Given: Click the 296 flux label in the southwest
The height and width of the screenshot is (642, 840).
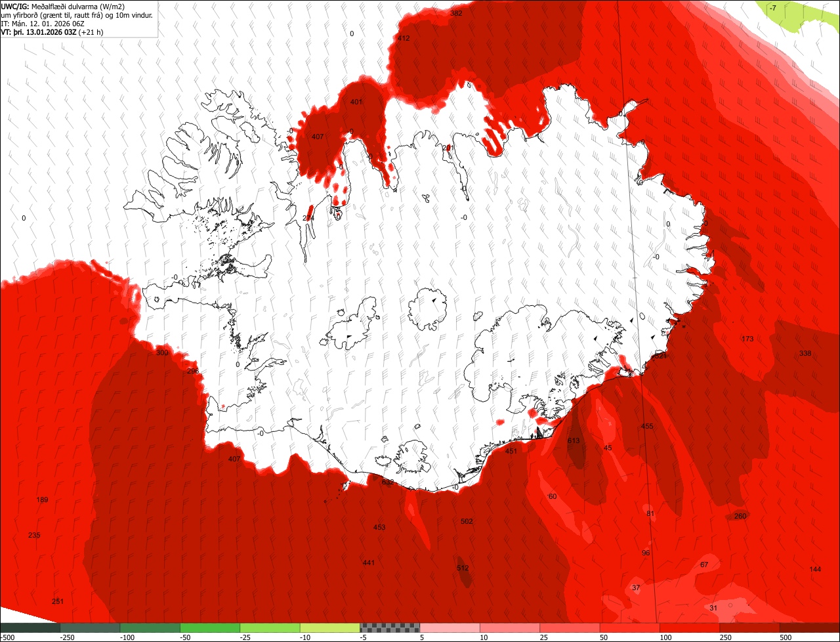Looking at the screenshot, I should [x=192, y=371].
